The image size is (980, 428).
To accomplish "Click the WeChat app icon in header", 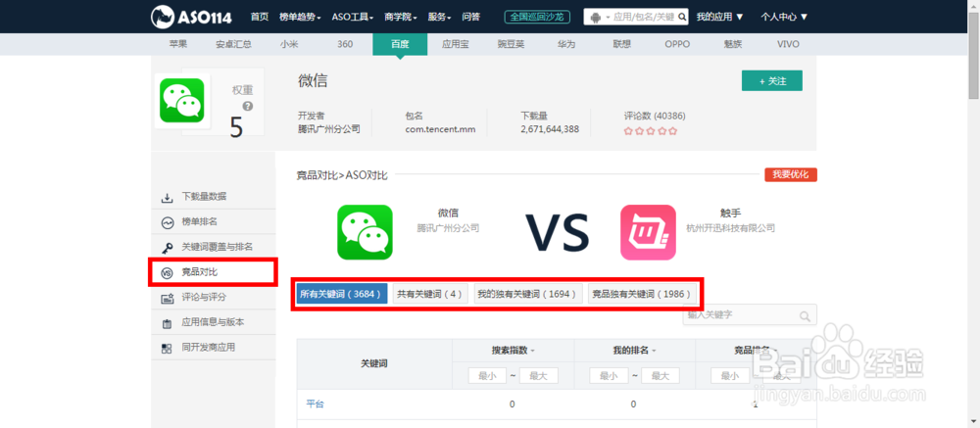I will [181, 101].
